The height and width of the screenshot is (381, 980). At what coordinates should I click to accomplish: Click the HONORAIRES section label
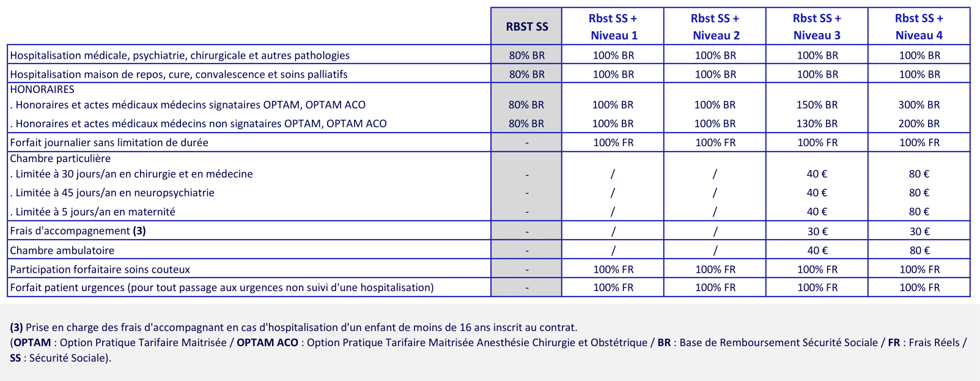[x=42, y=89]
